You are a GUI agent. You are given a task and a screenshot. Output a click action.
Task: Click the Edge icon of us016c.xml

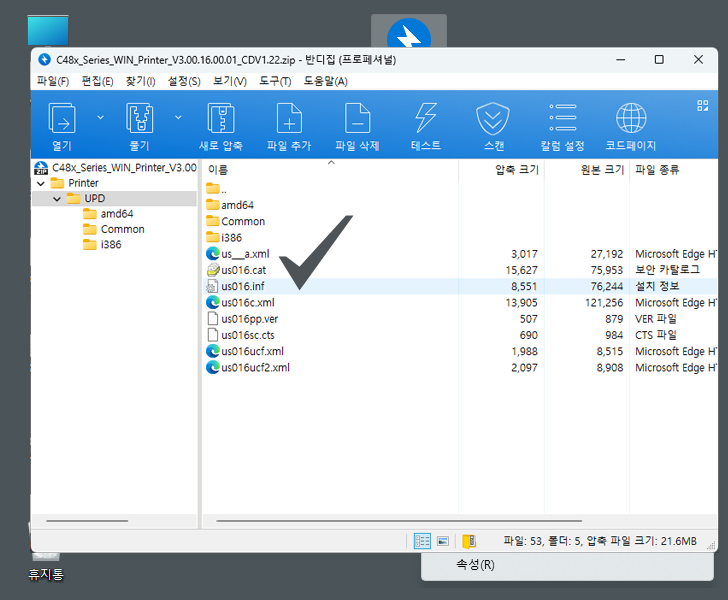[213, 302]
